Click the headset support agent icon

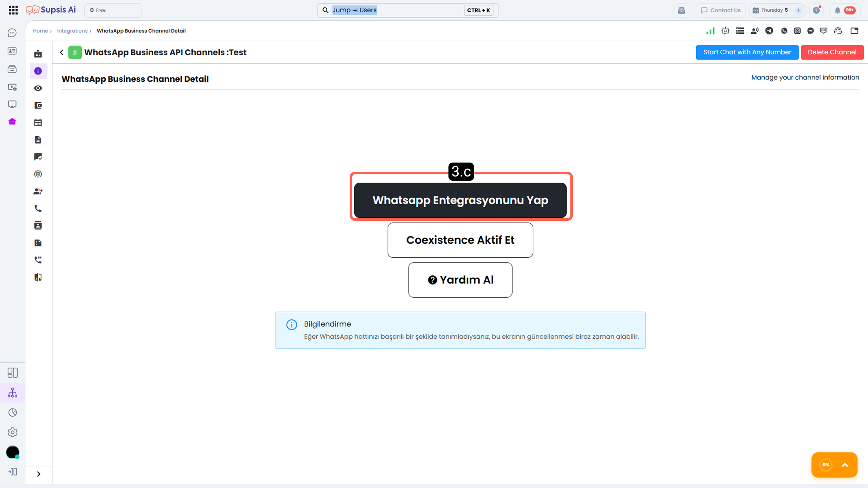[x=838, y=31]
